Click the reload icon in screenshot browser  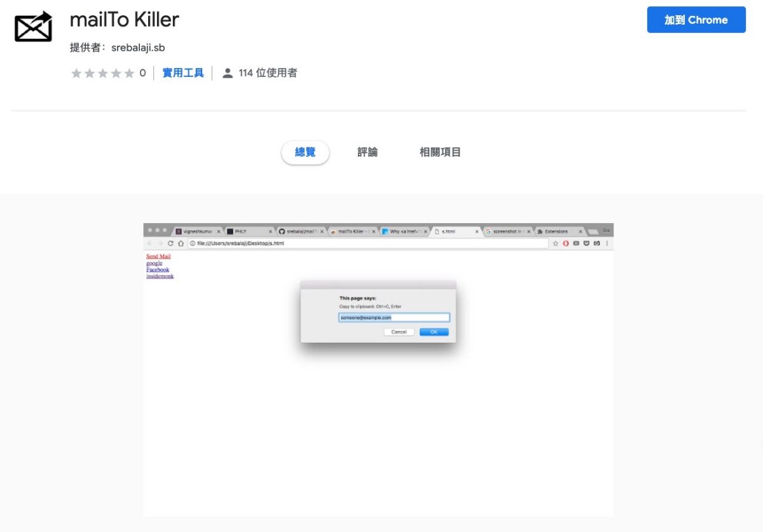(x=170, y=243)
